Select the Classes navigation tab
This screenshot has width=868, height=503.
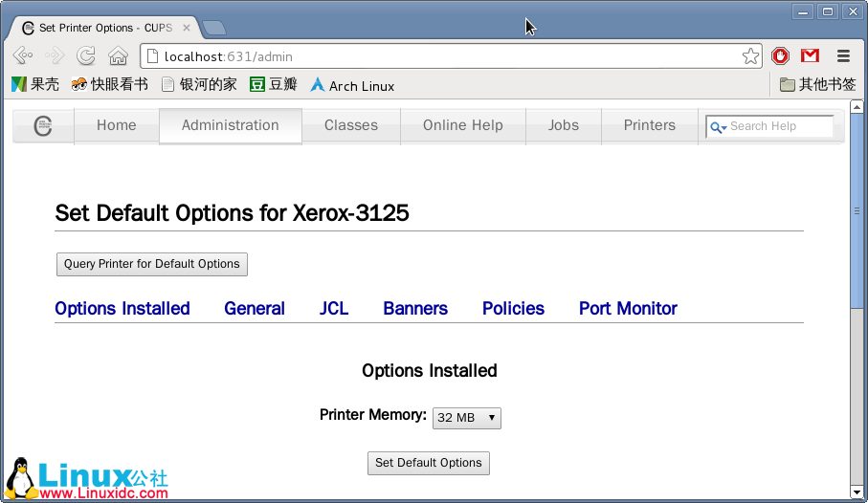tap(350, 125)
